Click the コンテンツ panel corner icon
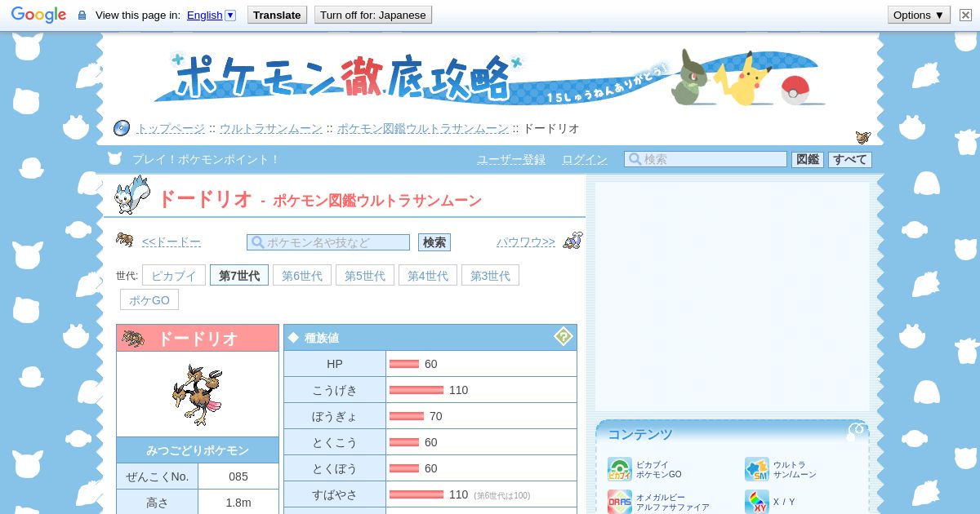 pyautogui.click(x=856, y=430)
